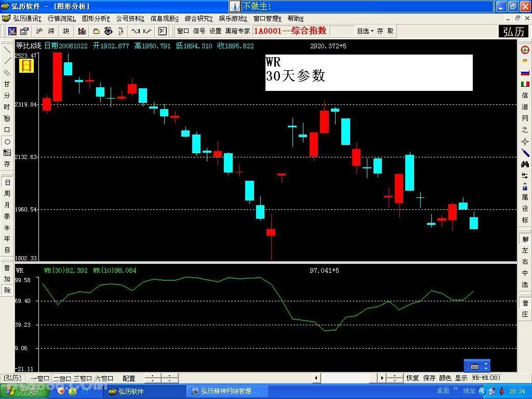Open the 黑箱专家 button

coord(237,31)
